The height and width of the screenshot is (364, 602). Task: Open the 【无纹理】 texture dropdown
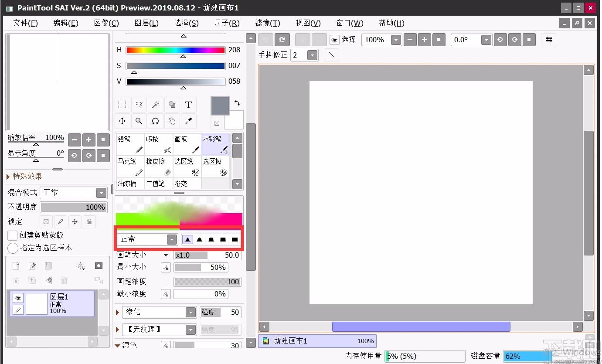click(x=159, y=330)
